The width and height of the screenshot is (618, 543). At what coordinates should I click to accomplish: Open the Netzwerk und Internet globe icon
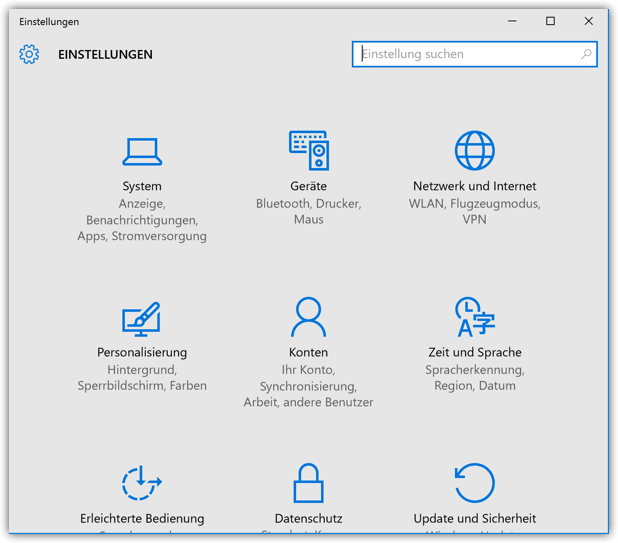click(475, 151)
